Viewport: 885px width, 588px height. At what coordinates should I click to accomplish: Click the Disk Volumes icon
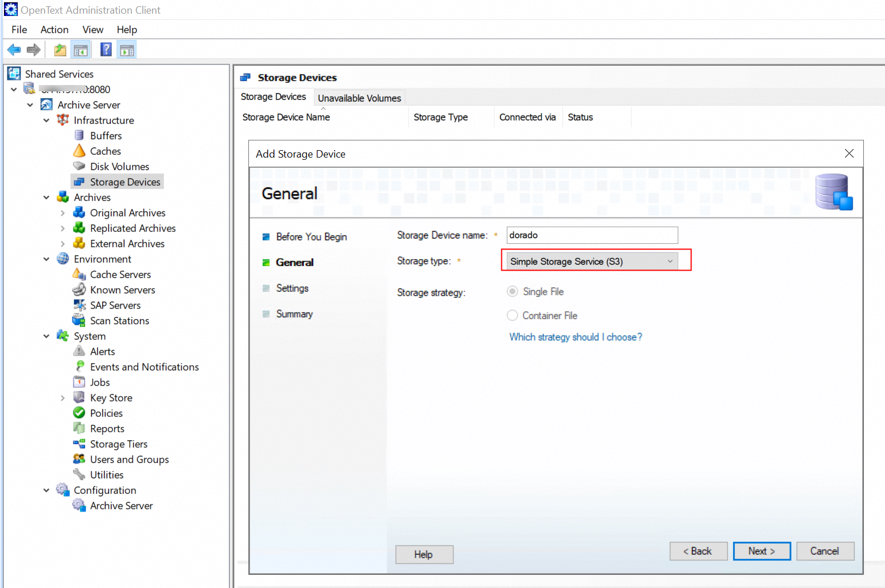point(79,166)
